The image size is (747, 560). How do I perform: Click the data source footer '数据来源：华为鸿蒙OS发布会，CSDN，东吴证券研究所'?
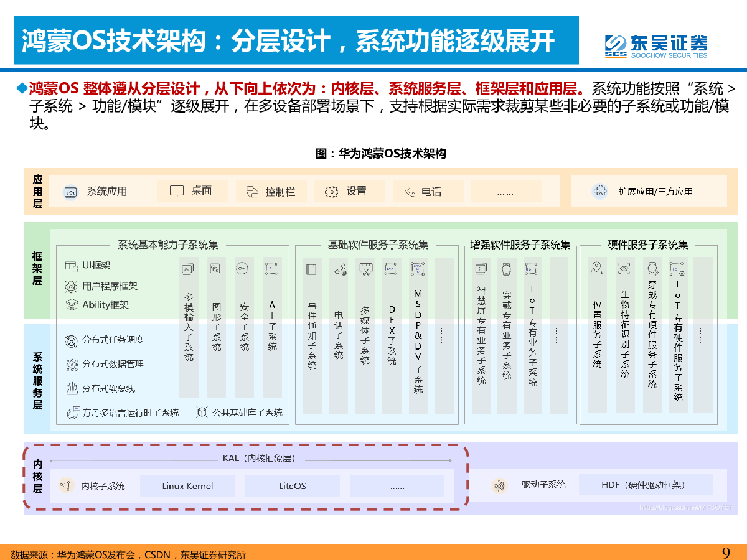tap(128, 554)
